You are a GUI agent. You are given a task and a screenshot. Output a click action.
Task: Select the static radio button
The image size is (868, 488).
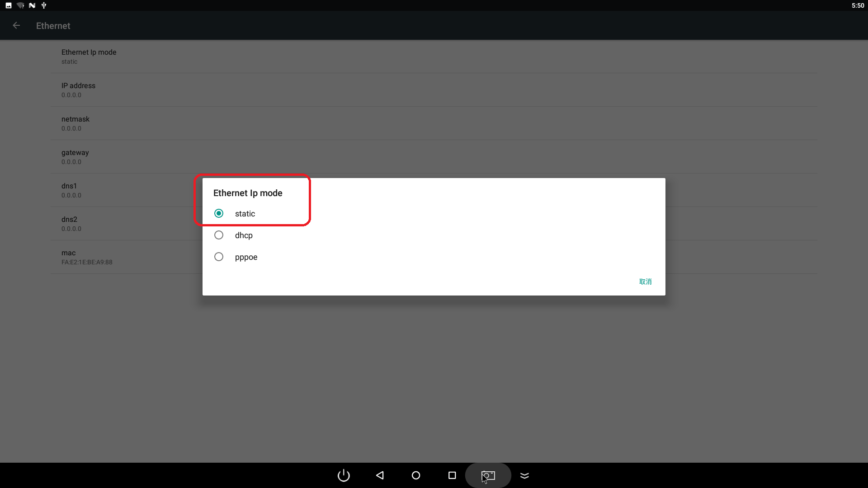click(x=219, y=213)
